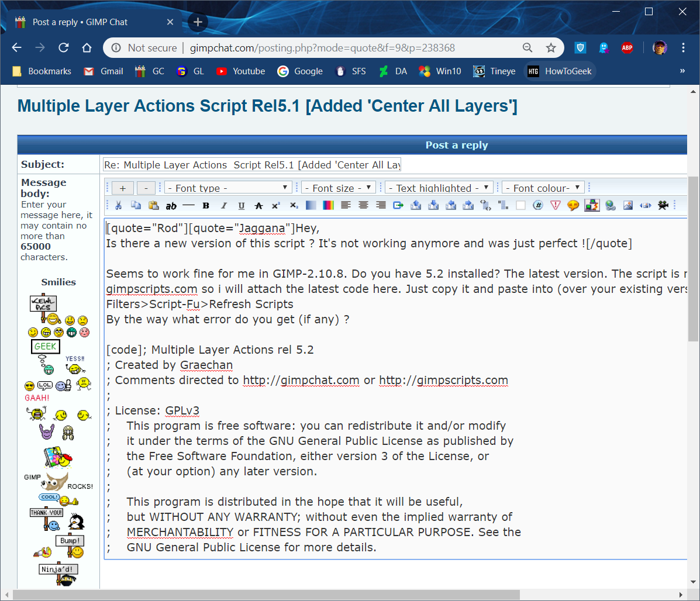
Task: Select the Font colour dropdown
Action: click(543, 188)
